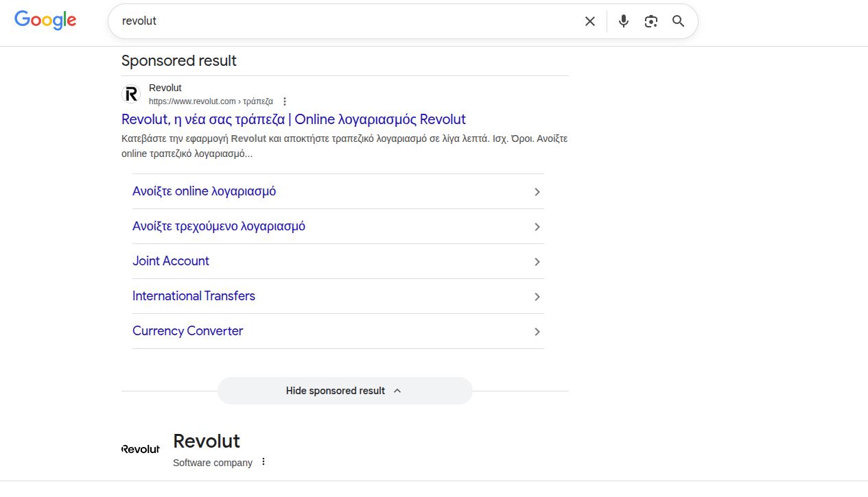868x497 pixels.
Task: Expand chevron for Joint Account row
Action: click(x=537, y=262)
